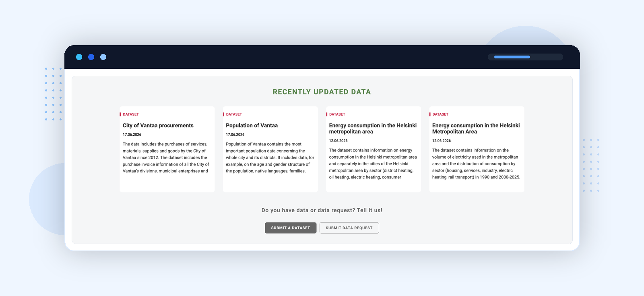Click the DATASET tag on Population of Vantaa
644x296 pixels.
point(234,114)
